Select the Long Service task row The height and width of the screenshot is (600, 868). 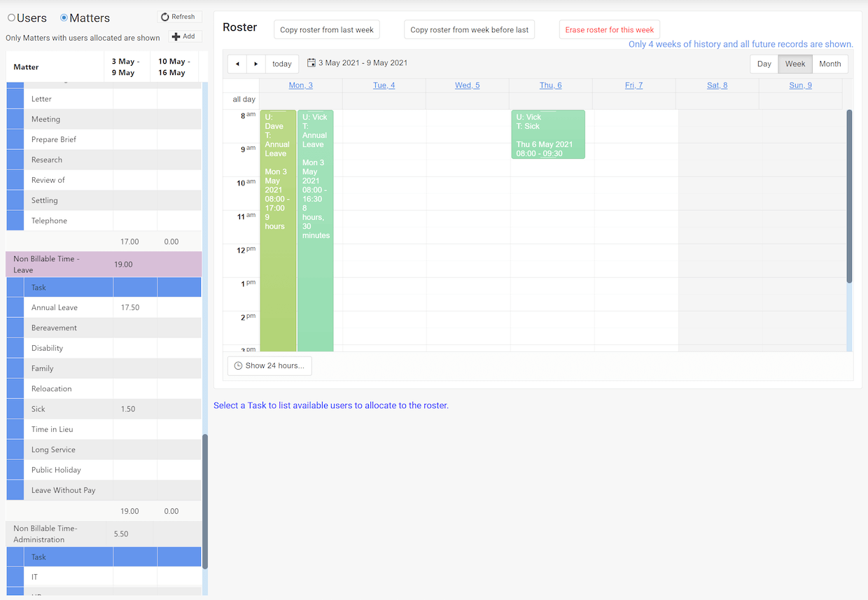point(104,449)
